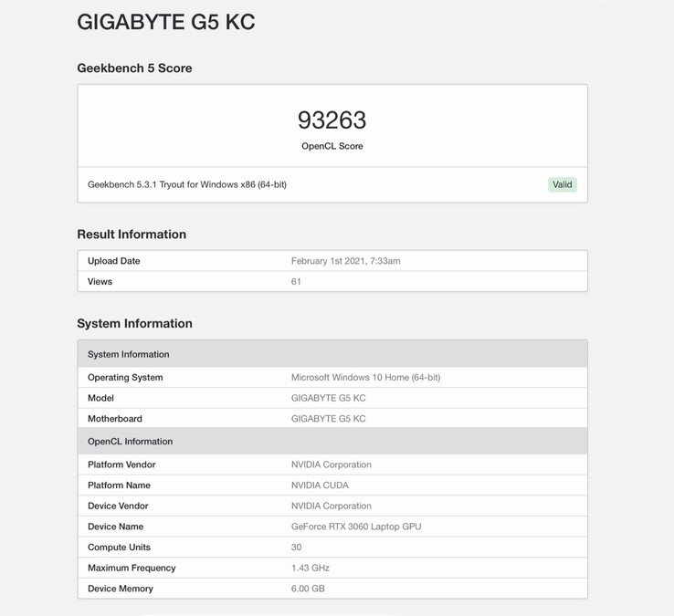Click the Geekbench 5 Score heading
This screenshot has height=616, width=674.
[x=134, y=68]
